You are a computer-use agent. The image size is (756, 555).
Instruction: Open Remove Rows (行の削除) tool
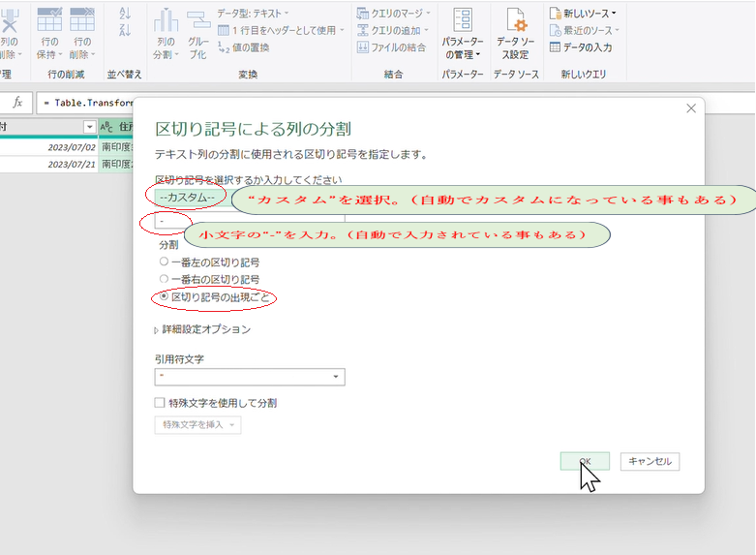[x=82, y=33]
